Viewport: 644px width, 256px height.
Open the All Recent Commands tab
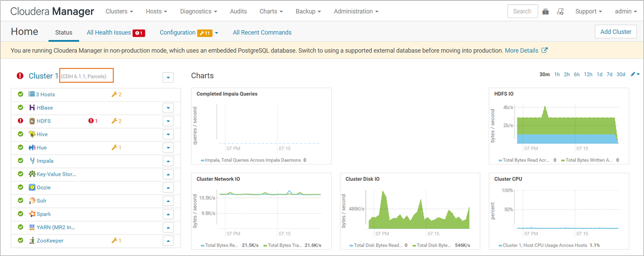click(262, 33)
